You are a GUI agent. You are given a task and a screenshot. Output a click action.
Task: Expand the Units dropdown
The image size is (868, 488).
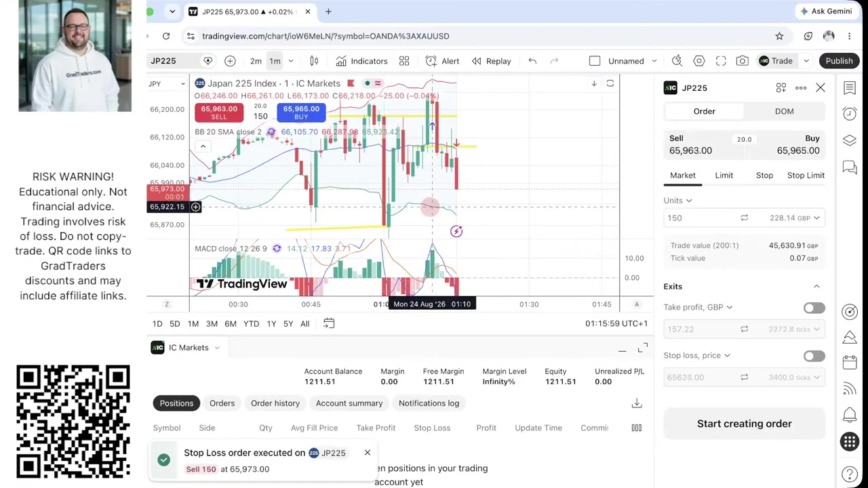pos(678,201)
